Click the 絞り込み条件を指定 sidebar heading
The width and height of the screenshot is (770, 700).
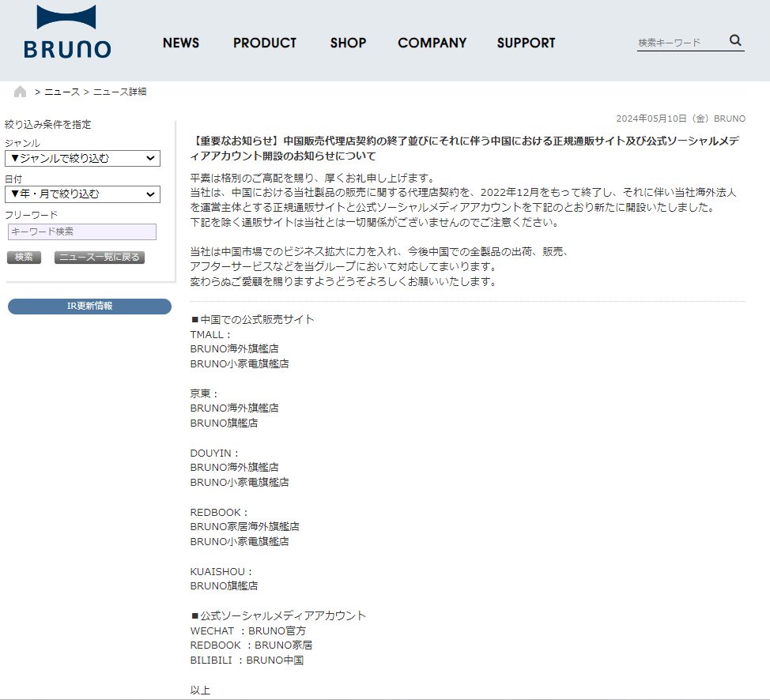coord(48,125)
